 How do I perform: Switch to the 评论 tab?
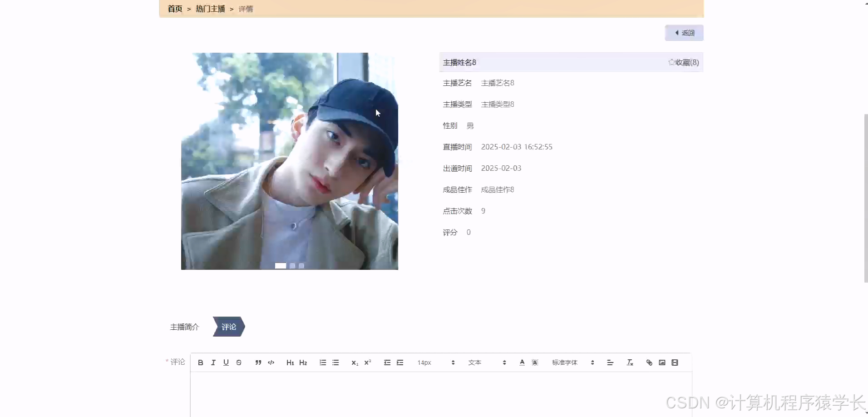[229, 327]
